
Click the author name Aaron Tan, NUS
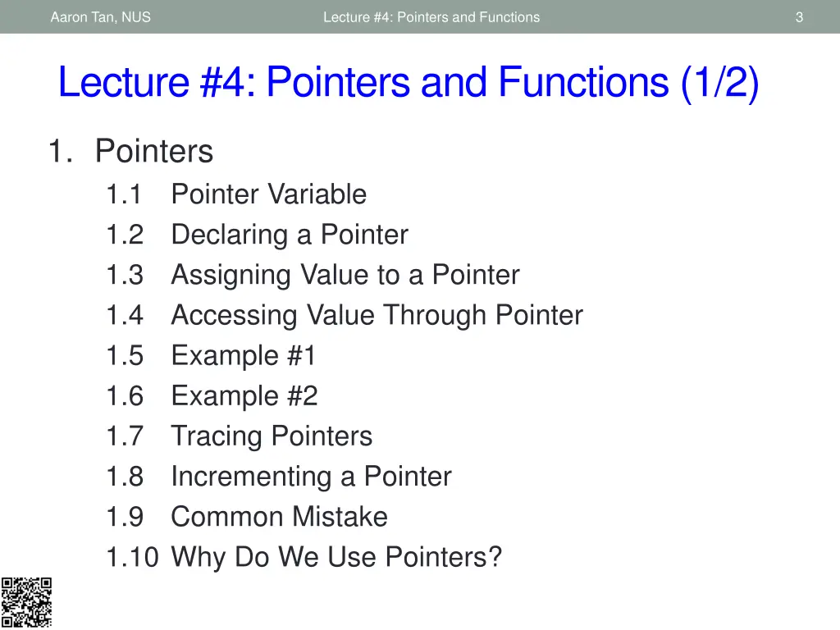click(x=100, y=17)
